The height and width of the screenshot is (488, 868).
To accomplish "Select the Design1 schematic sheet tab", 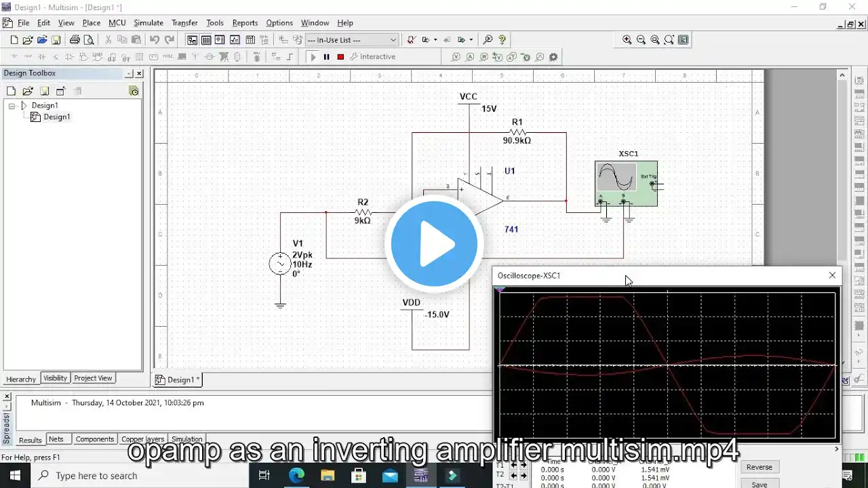I will point(178,380).
